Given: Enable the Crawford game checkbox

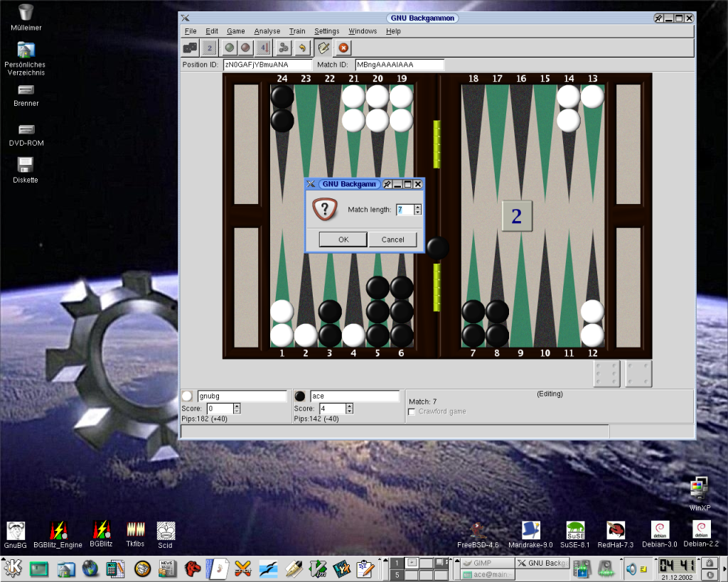Looking at the screenshot, I should point(412,411).
